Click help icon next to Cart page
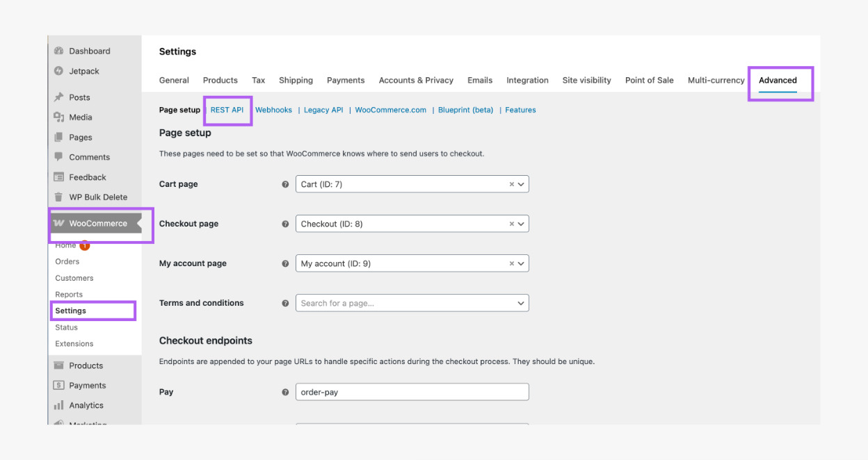Image resolution: width=868 pixels, height=460 pixels. click(285, 185)
